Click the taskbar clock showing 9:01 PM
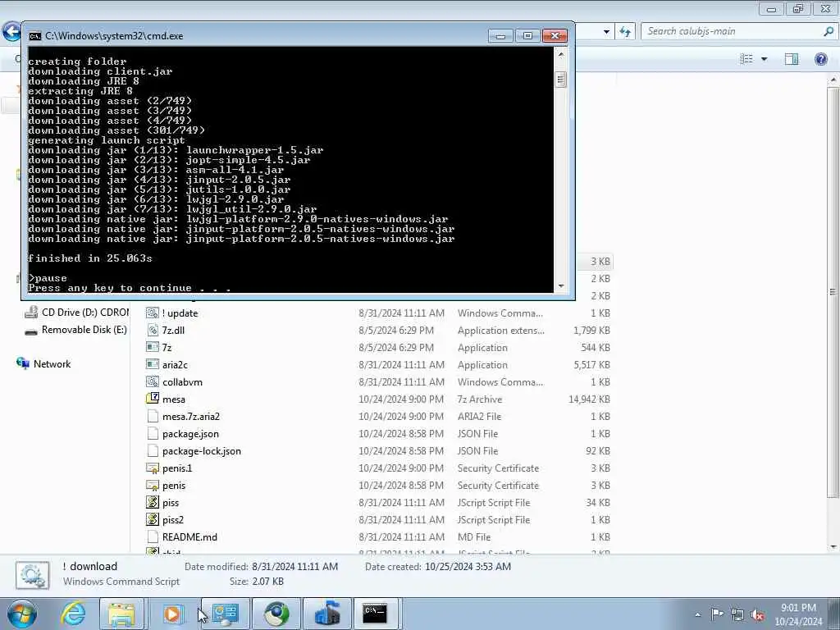Viewport: 840px width, 630px height. point(798,614)
